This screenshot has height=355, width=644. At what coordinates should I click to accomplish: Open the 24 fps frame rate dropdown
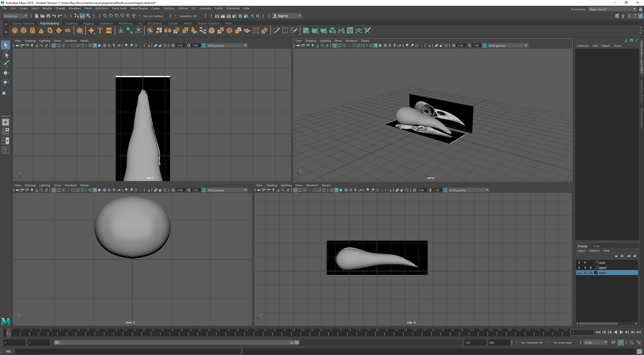595,343
